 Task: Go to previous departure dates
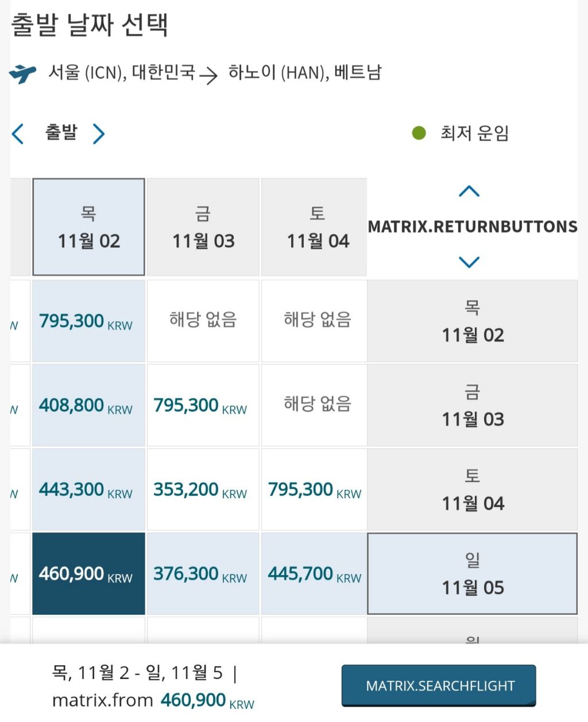(18, 134)
